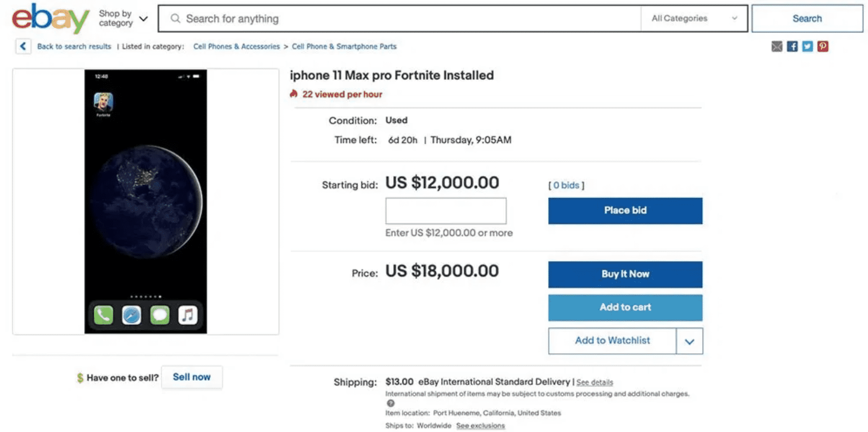Open Cell Phone & Smartphone Parts category
The width and height of the screenshot is (868, 432).
(344, 46)
